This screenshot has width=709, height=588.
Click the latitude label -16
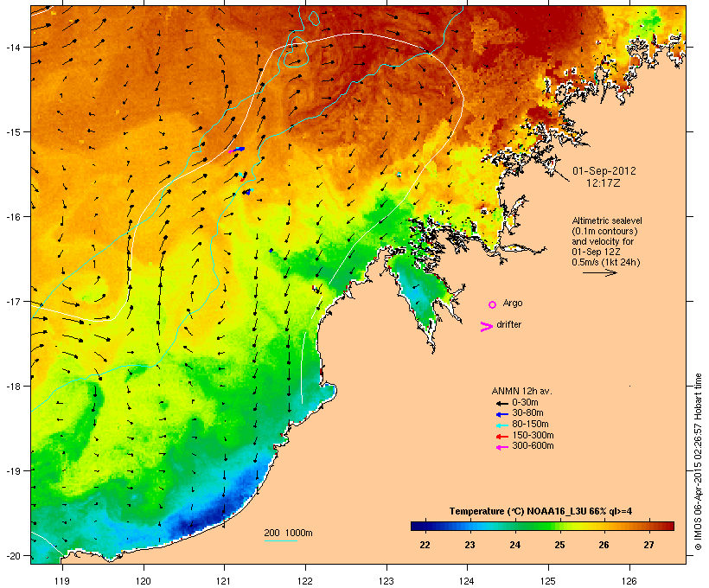[12, 217]
